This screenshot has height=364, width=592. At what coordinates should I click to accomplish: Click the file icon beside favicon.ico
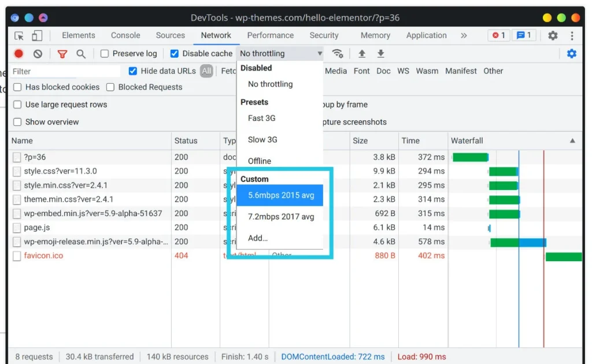coord(17,256)
